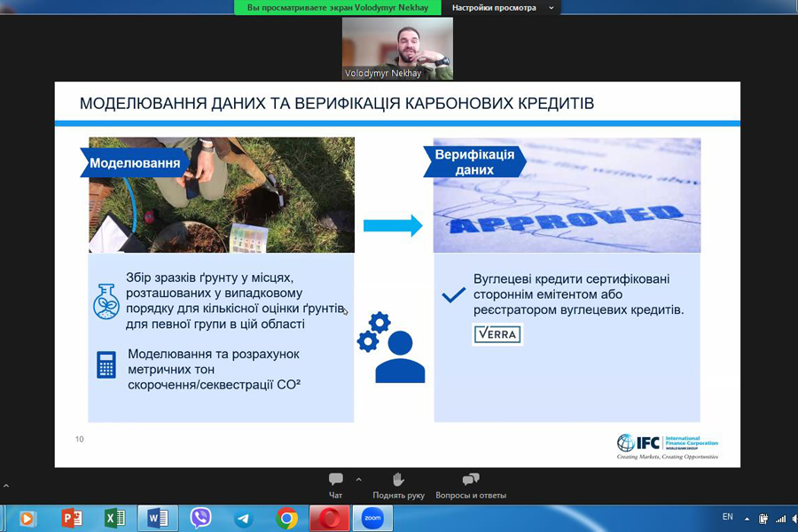The width and height of the screenshot is (798, 532).
Task: Click the EN language indicator
Action: click(728, 517)
